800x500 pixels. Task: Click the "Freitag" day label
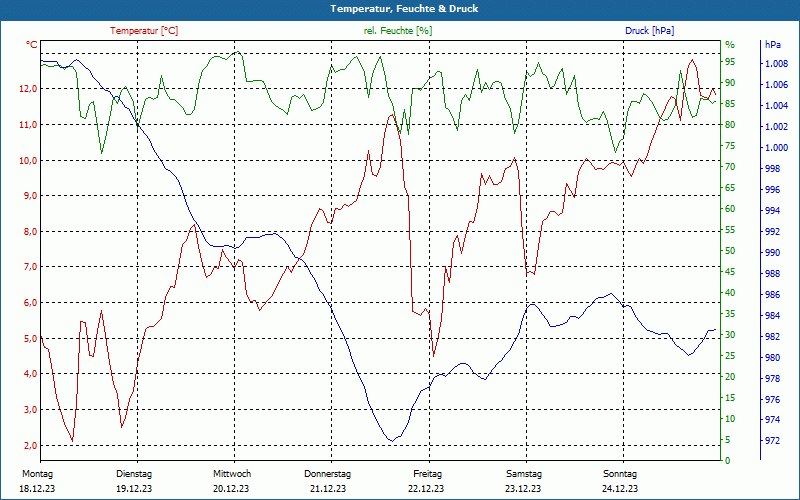[x=428, y=474]
